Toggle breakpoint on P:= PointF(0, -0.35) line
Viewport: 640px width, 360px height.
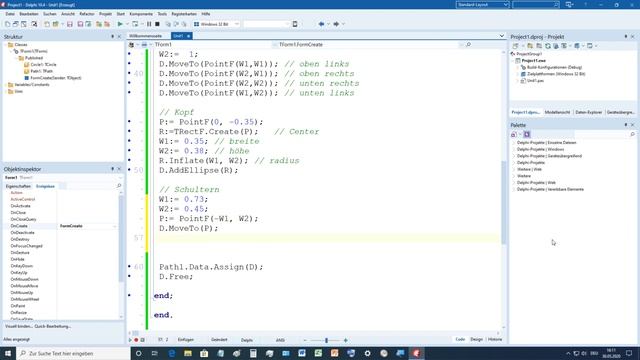point(130,122)
